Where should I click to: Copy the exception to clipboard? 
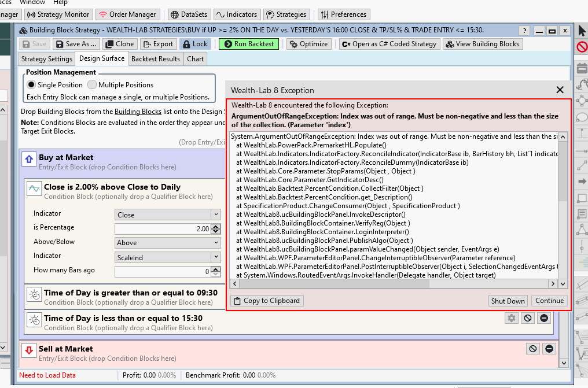267,301
